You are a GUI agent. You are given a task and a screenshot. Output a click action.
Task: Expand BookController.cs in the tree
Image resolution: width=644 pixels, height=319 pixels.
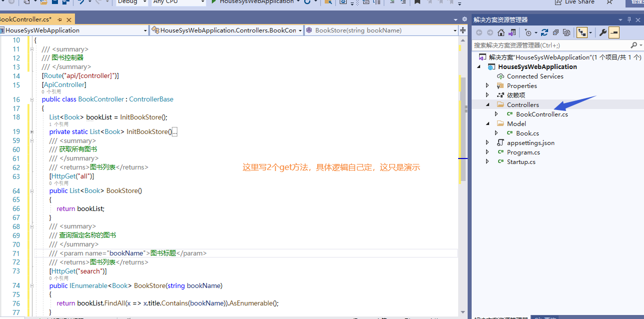(497, 114)
